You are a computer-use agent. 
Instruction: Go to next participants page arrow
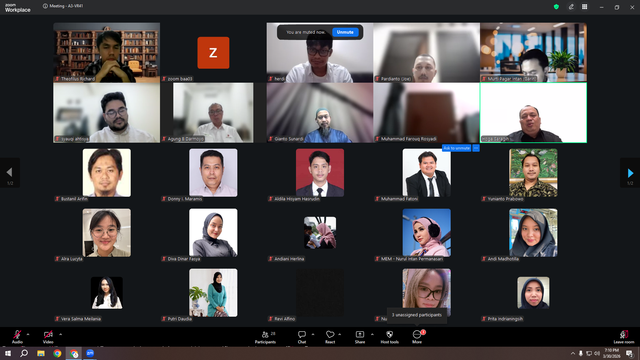(630, 173)
